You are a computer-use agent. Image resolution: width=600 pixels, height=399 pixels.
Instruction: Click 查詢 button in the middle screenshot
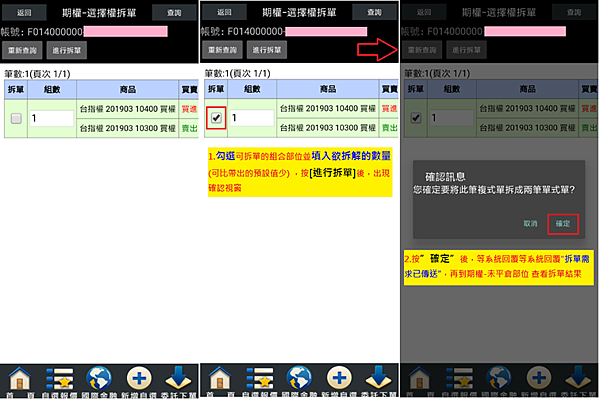(x=375, y=12)
